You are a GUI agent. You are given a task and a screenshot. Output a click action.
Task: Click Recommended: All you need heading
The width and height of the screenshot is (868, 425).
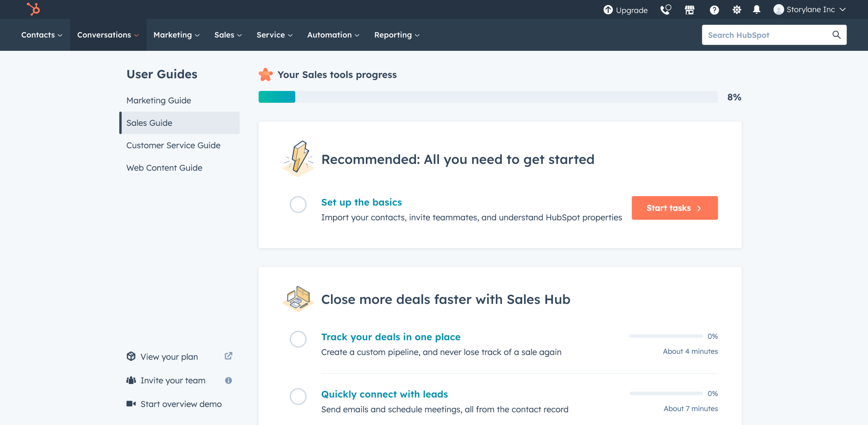click(x=458, y=159)
